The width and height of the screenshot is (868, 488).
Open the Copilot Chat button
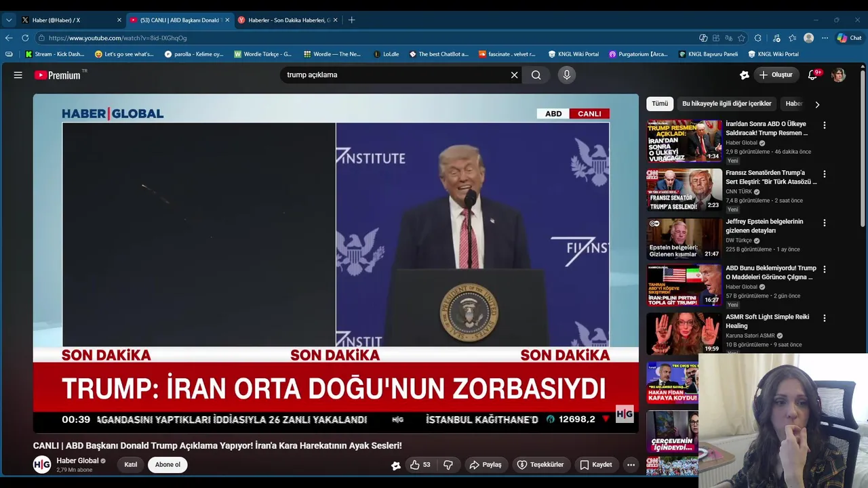pyautogui.click(x=850, y=38)
